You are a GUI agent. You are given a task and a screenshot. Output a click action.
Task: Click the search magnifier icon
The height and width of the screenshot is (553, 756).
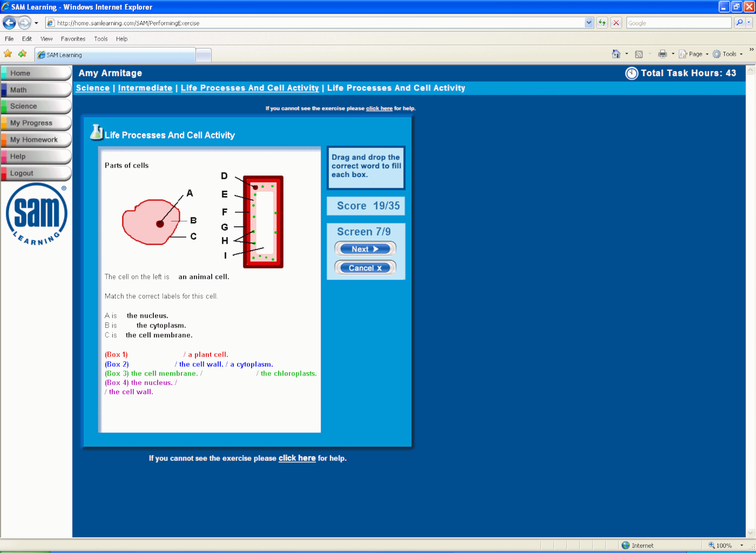point(739,23)
